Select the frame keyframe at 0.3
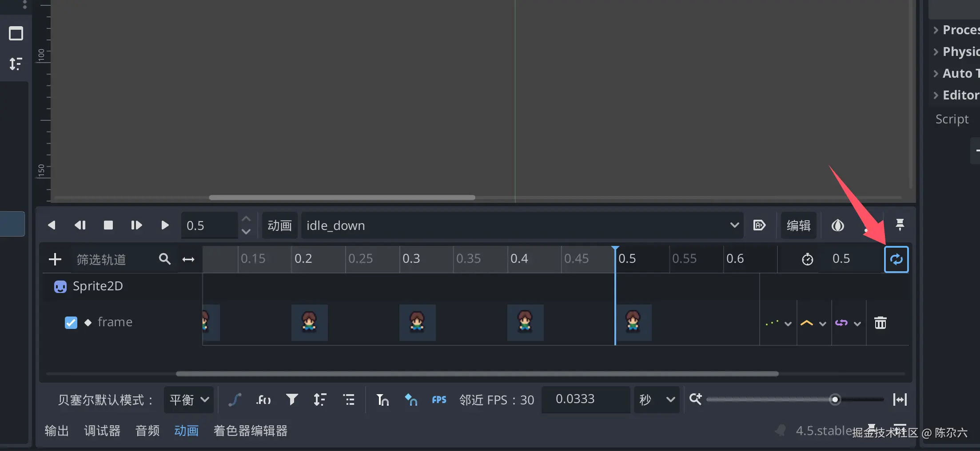Viewport: 980px width, 451px height. point(417,322)
